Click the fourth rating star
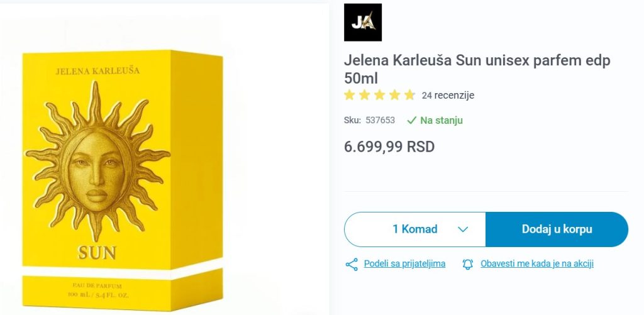Image resolution: width=644 pixels, height=315 pixels. pyautogui.click(x=395, y=96)
